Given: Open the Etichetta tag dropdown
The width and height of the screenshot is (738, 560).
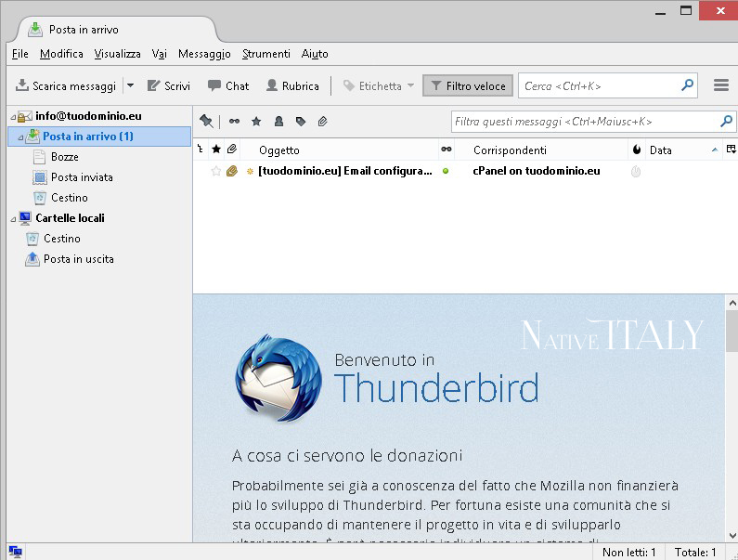Looking at the screenshot, I should pos(379,86).
